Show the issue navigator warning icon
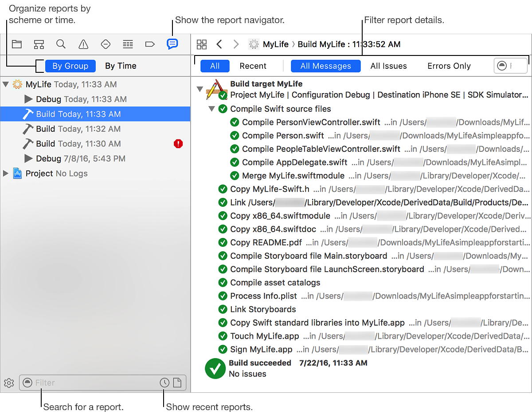 point(83,44)
